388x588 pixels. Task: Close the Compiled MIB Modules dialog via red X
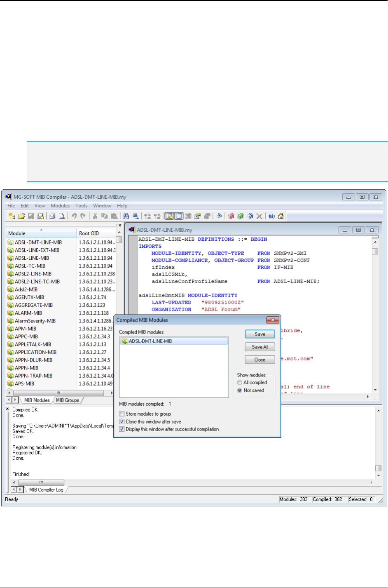(273, 320)
